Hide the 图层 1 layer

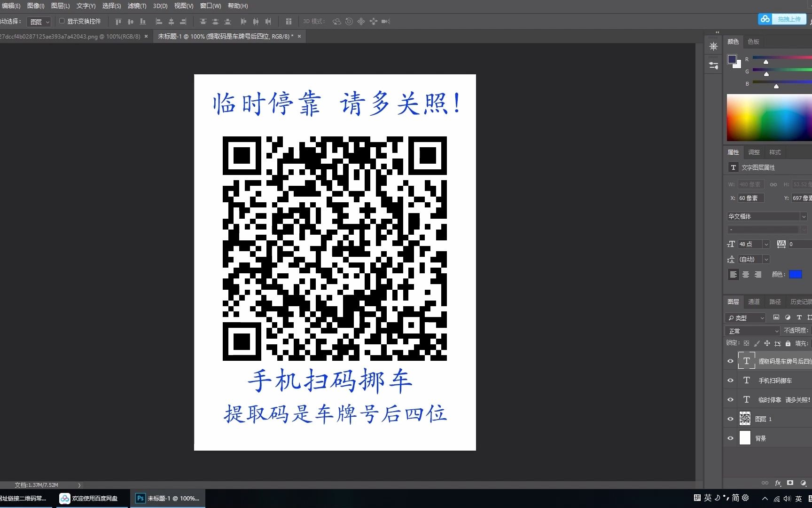pos(730,419)
